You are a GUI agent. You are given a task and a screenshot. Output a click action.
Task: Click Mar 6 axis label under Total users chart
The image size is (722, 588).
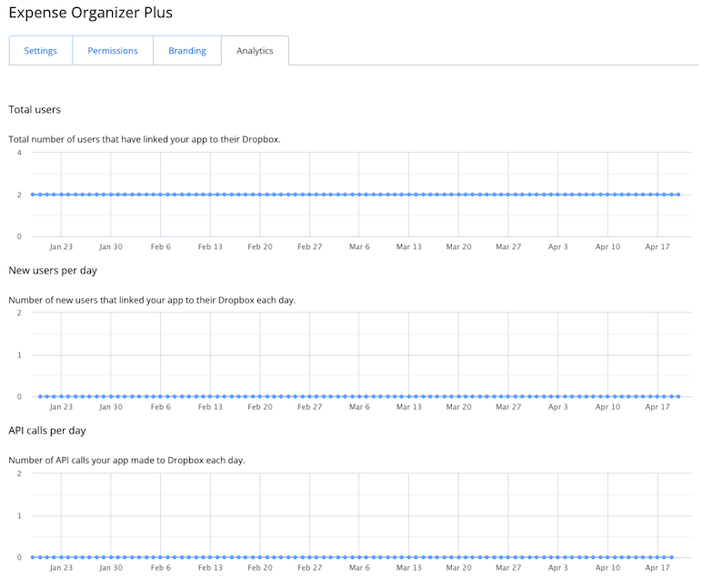point(359,246)
